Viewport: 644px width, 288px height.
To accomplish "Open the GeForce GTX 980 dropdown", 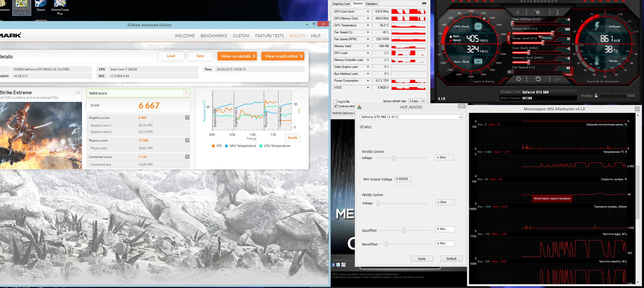I will pyautogui.click(x=411, y=117).
